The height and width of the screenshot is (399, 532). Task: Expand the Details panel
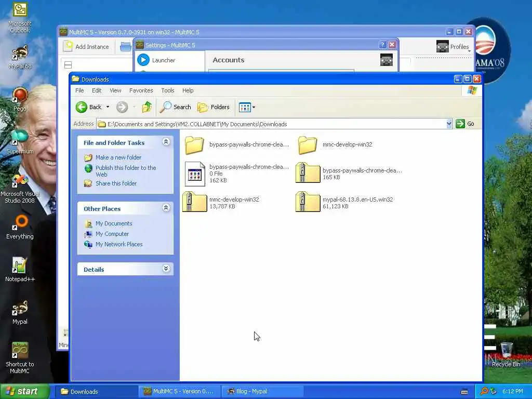(166, 269)
